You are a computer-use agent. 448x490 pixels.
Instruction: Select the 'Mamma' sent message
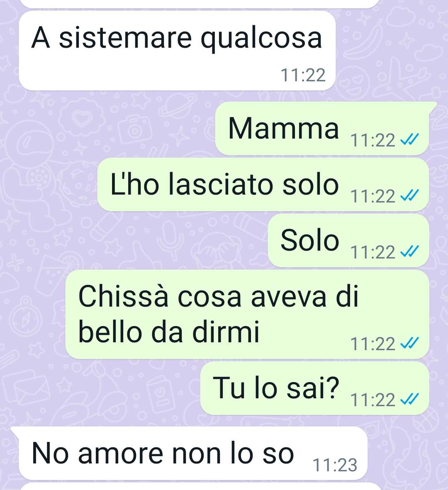pos(322,129)
